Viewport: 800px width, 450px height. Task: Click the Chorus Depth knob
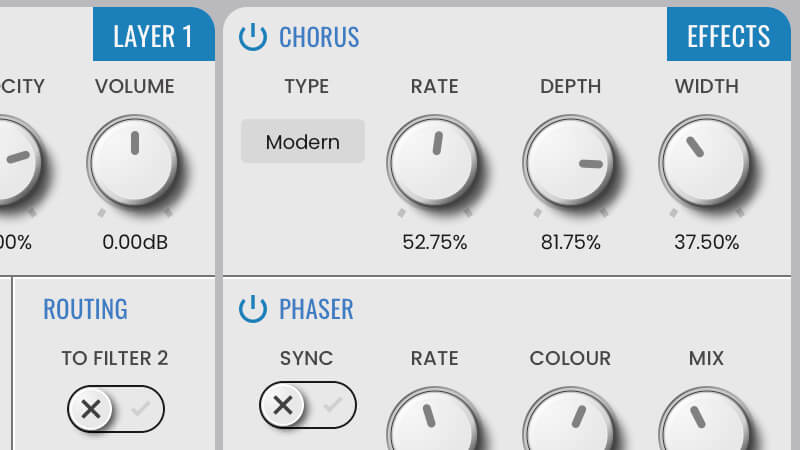(570, 161)
